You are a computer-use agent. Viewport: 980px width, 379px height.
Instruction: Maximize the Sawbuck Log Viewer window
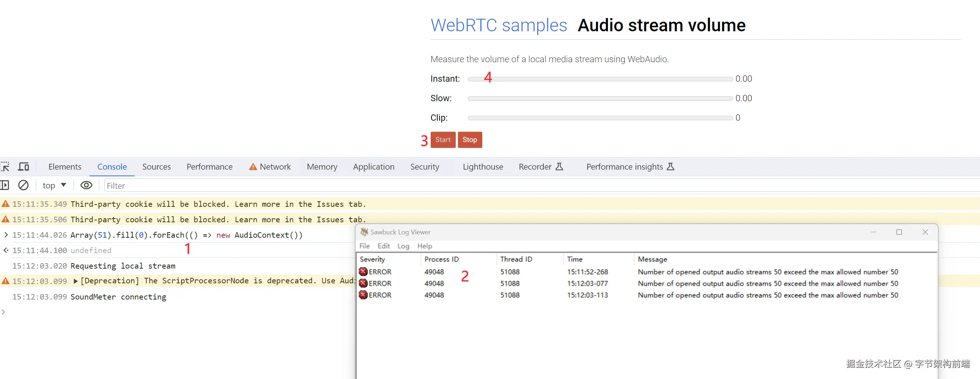(x=899, y=232)
